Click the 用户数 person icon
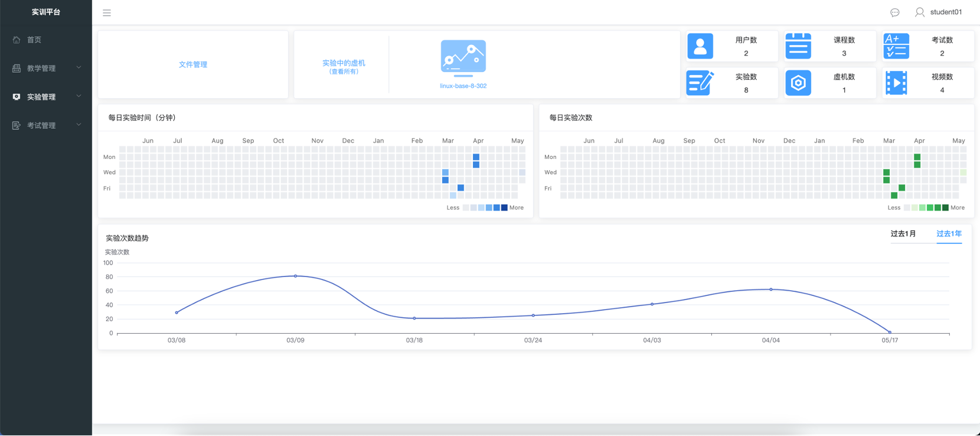Screen dimensions: 980x436 coord(700,46)
